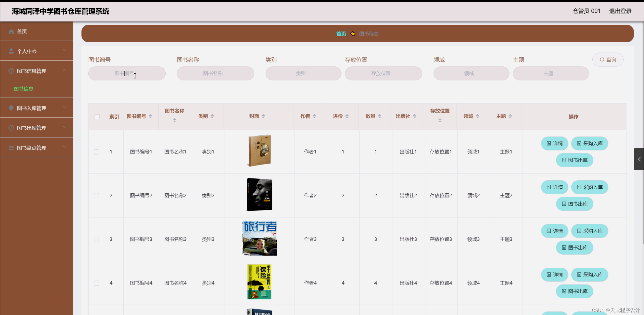Collapse the 图书信息管理 sidebar section

65,70
